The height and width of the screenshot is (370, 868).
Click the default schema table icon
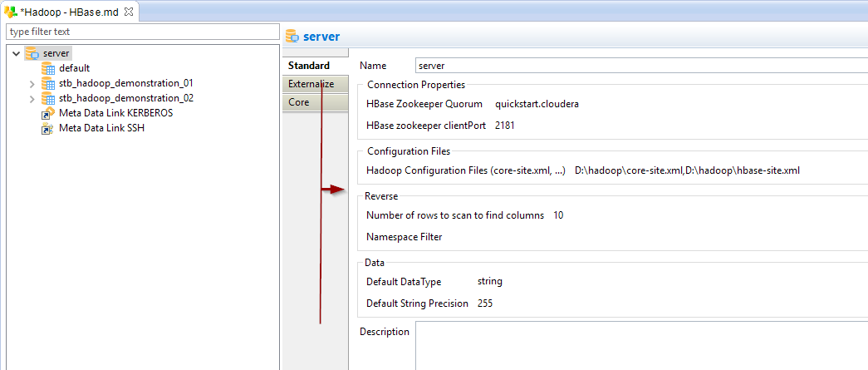click(x=48, y=69)
